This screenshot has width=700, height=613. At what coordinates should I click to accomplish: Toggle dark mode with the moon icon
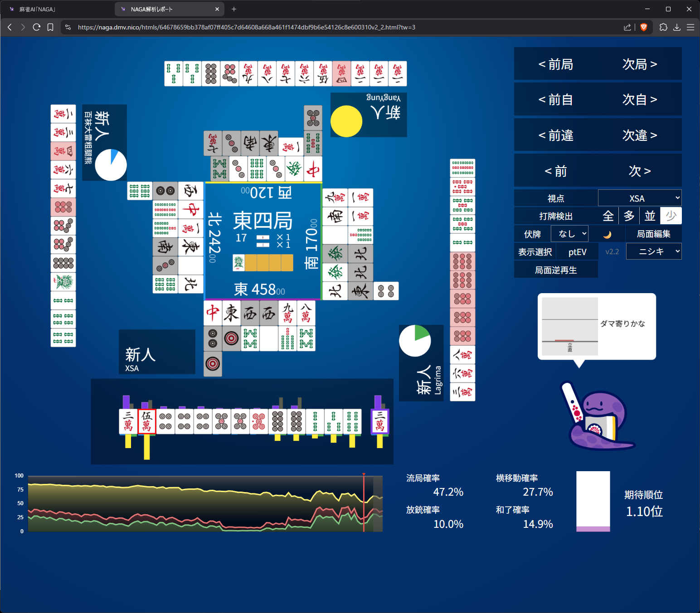(x=607, y=234)
